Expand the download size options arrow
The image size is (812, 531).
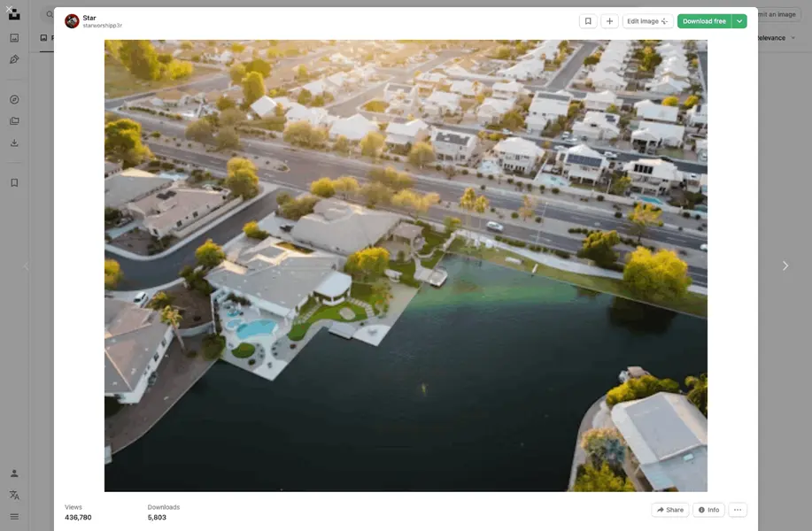click(739, 21)
